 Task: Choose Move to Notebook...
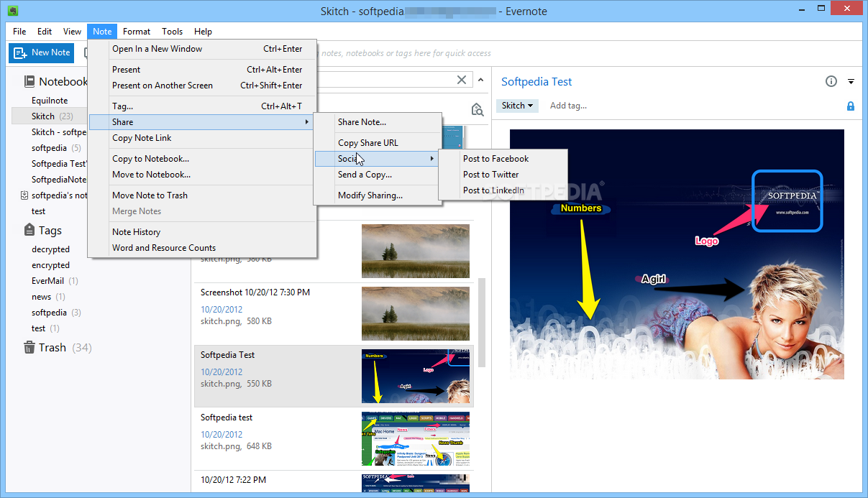pyautogui.click(x=202, y=175)
